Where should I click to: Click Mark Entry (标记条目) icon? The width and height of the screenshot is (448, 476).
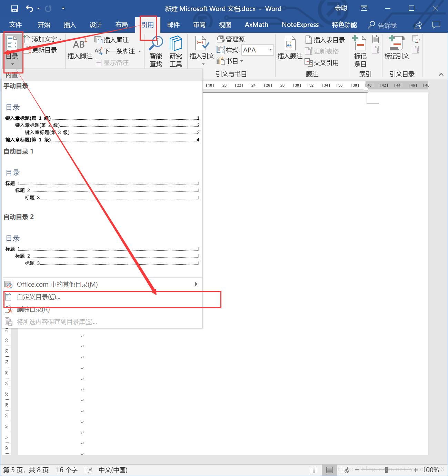tap(360, 51)
